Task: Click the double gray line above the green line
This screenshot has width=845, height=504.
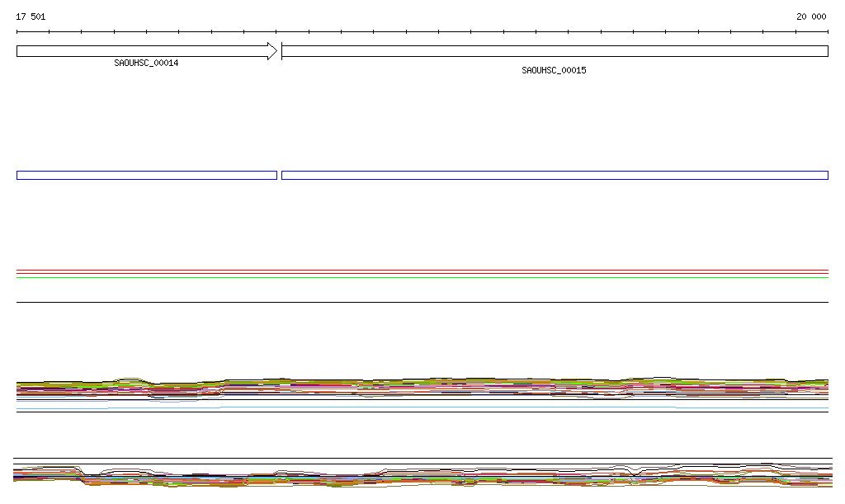Action: [x=422, y=271]
